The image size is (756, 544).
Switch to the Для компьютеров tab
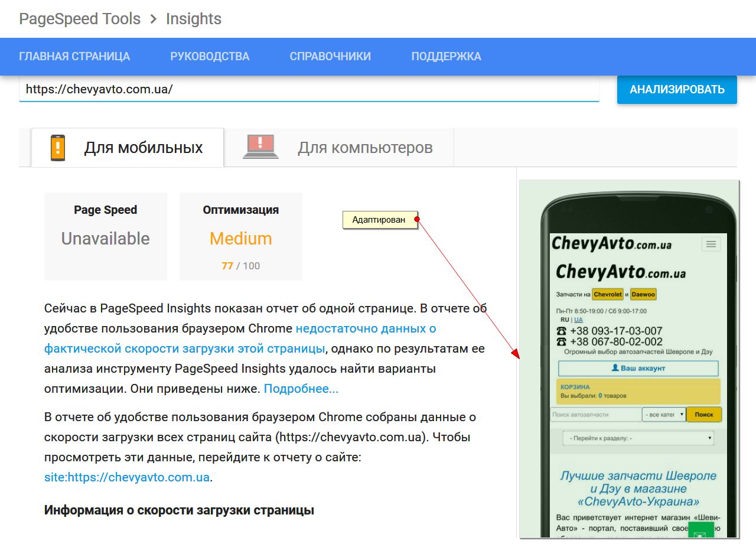[x=339, y=148]
